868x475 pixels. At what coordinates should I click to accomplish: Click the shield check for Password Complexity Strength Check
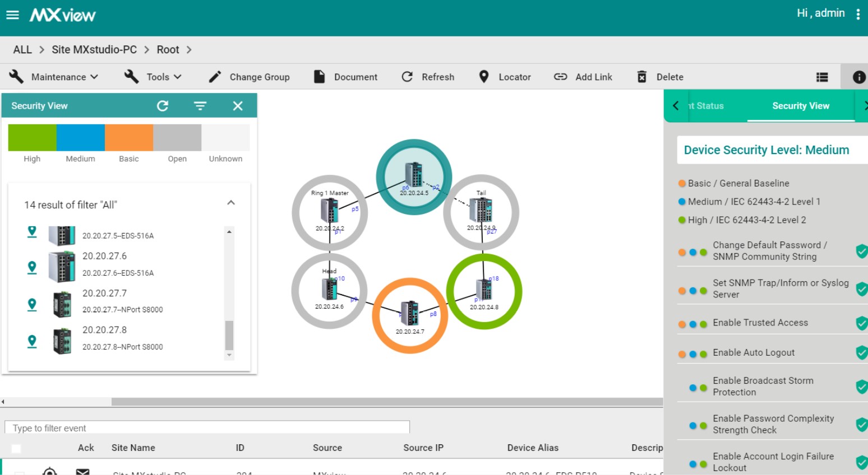click(862, 425)
